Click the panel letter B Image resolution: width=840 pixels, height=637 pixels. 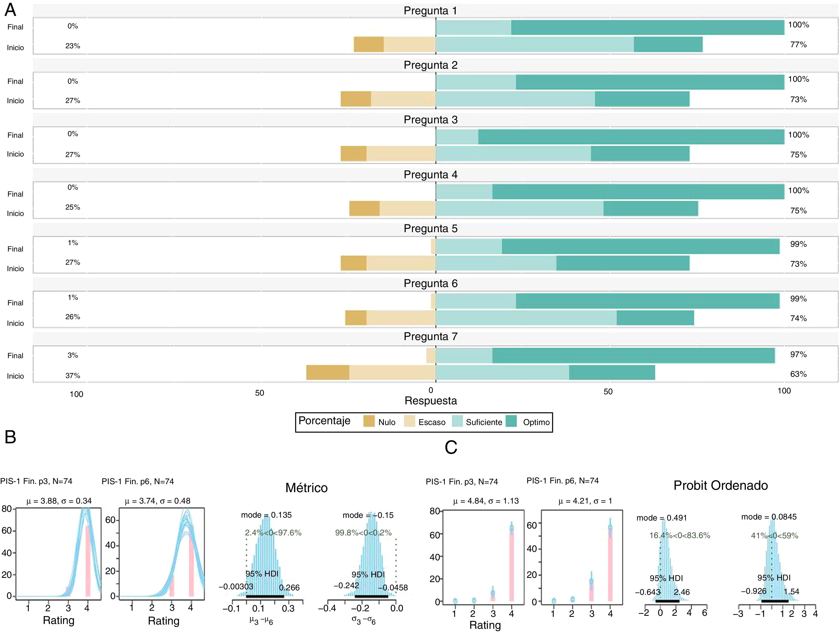(x=10, y=437)
